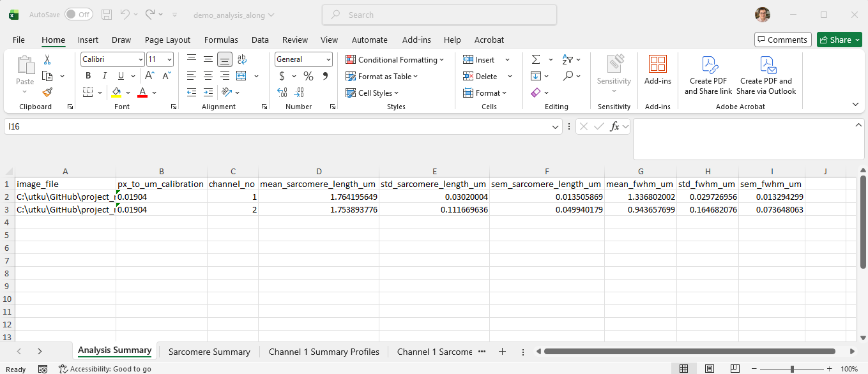
Task: Click the Fill Color paint bucket
Action: click(x=116, y=93)
